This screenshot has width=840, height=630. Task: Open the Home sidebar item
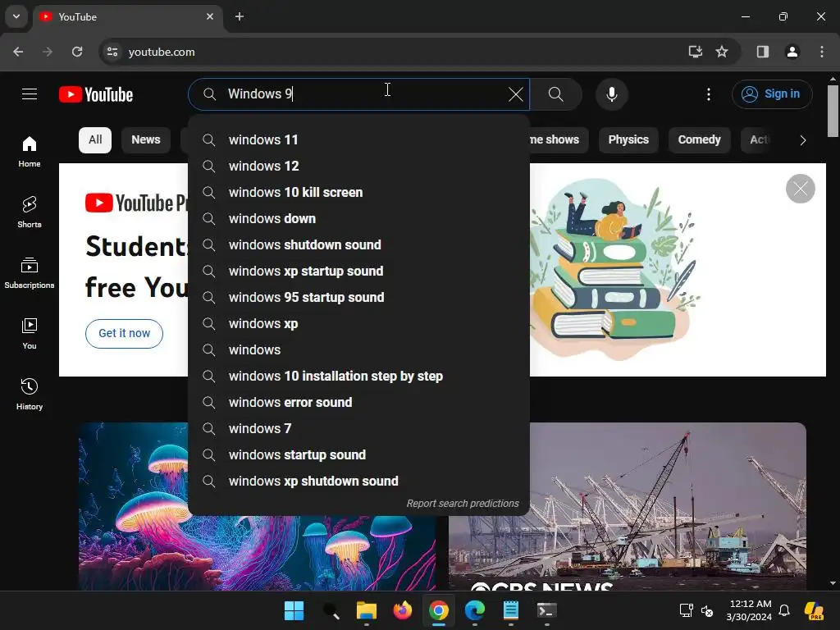point(30,152)
